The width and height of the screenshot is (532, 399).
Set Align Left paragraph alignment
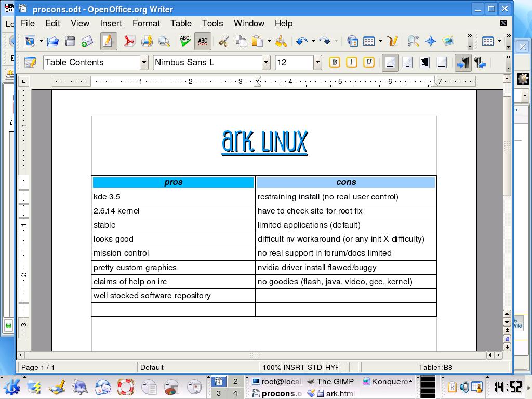click(x=390, y=62)
